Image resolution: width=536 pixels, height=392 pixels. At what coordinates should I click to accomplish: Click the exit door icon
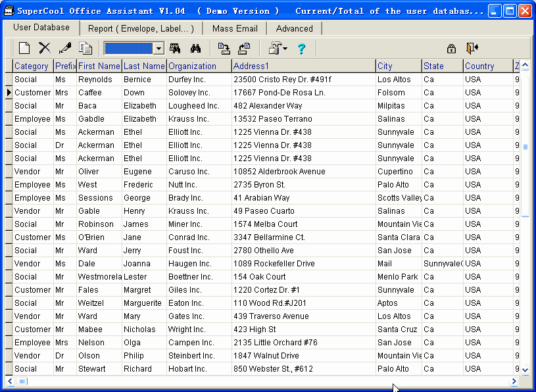click(x=472, y=48)
